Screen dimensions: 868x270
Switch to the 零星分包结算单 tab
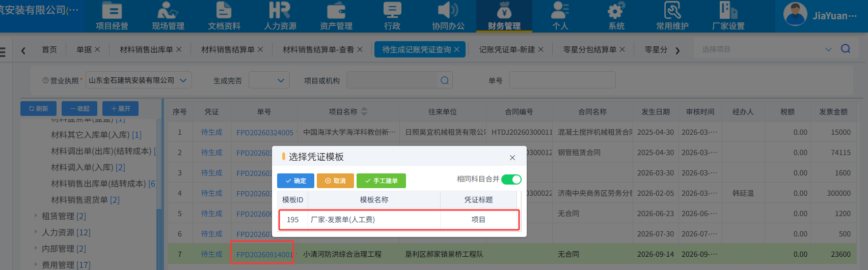(x=590, y=49)
